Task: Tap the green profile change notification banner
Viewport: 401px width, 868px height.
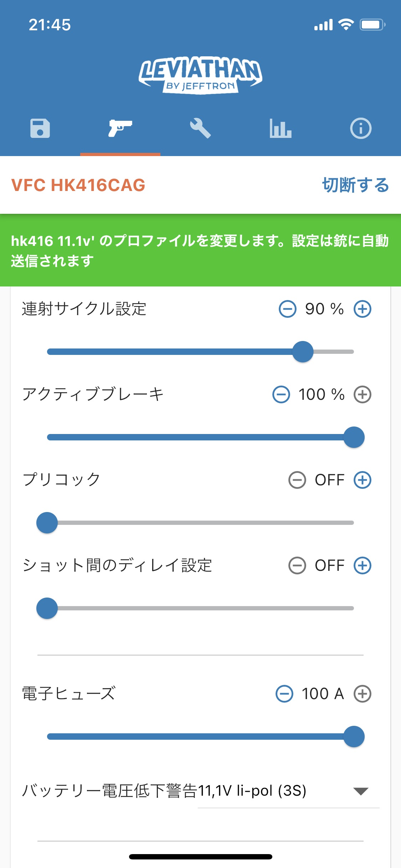Action: tap(200, 250)
